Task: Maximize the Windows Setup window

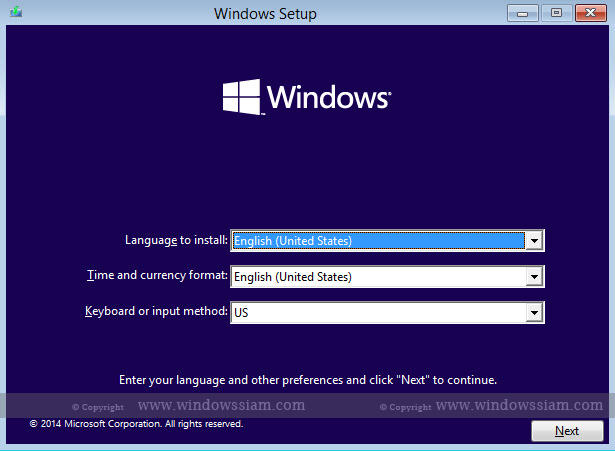Action: click(556, 13)
